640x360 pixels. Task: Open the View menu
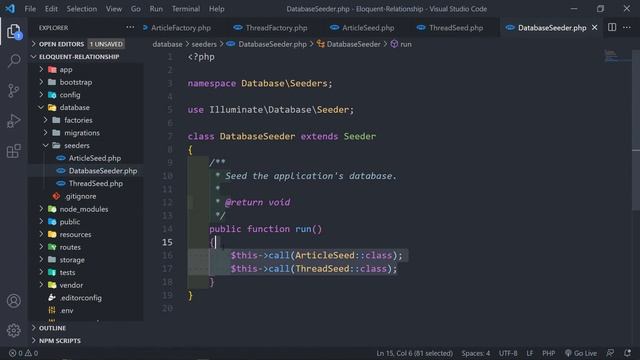point(114,9)
